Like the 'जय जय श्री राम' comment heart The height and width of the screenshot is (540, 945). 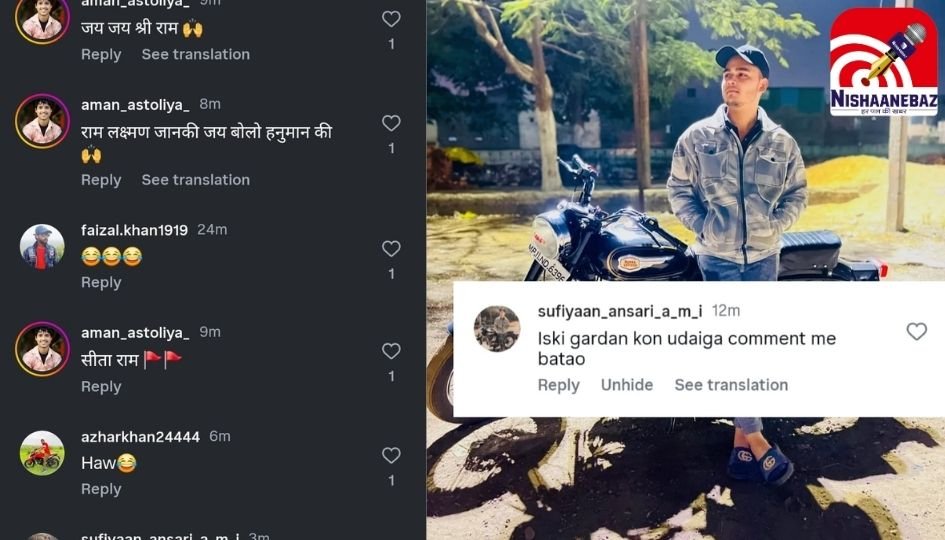(391, 19)
